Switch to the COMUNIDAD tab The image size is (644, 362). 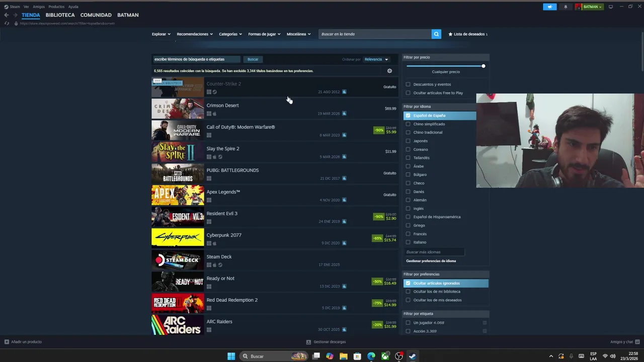(x=96, y=15)
